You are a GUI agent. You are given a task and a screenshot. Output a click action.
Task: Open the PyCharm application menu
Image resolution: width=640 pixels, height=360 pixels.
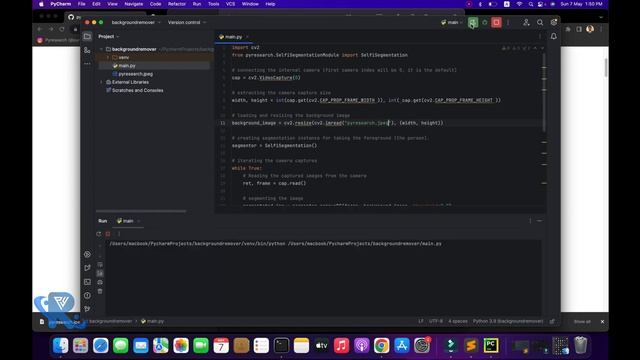(x=61, y=4)
